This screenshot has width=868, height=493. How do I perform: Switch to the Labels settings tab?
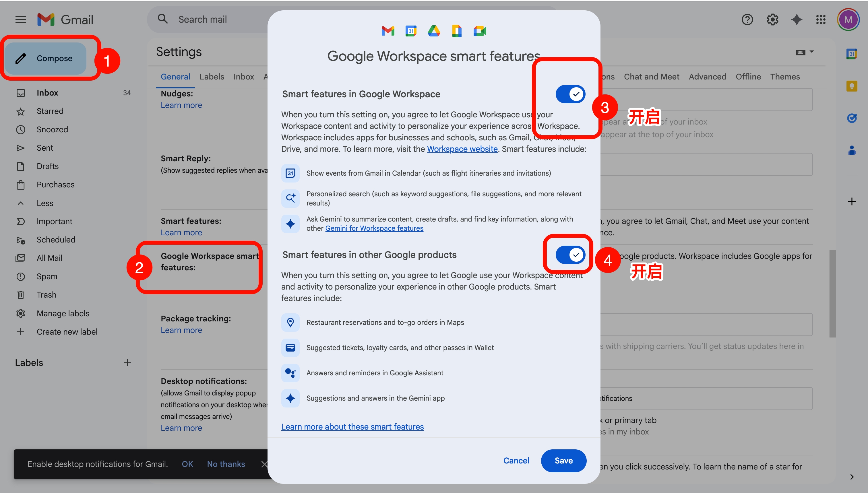[x=212, y=77]
